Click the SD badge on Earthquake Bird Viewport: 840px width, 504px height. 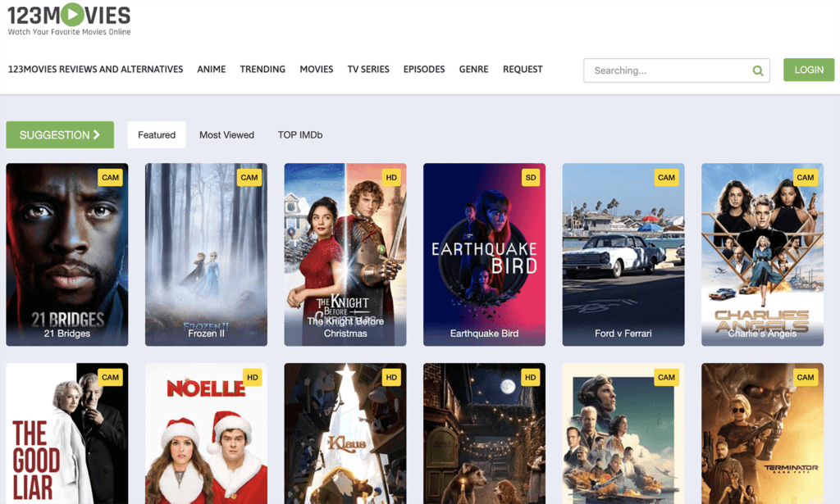pyautogui.click(x=531, y=178)
